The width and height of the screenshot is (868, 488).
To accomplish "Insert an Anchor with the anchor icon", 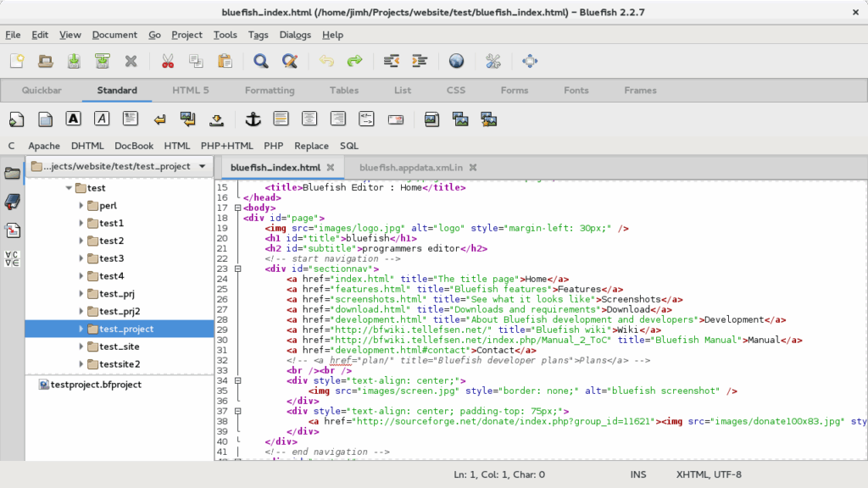I will coord(254,119).
